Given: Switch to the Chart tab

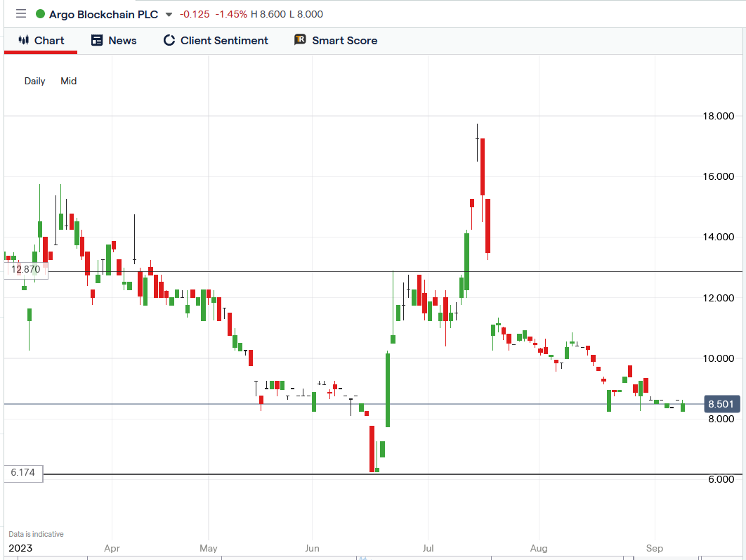Looking at the screenshot, I should [41, 41].
